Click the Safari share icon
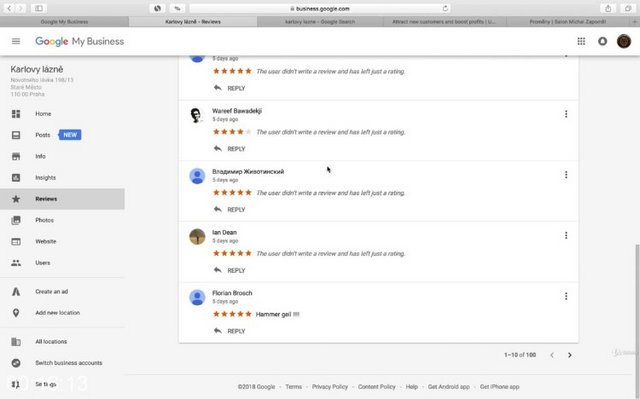This screenshot has width=640, height=399. [608, 8]
